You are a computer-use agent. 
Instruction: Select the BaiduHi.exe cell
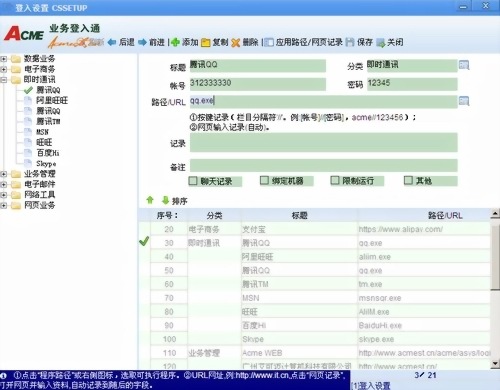[424, 326]
